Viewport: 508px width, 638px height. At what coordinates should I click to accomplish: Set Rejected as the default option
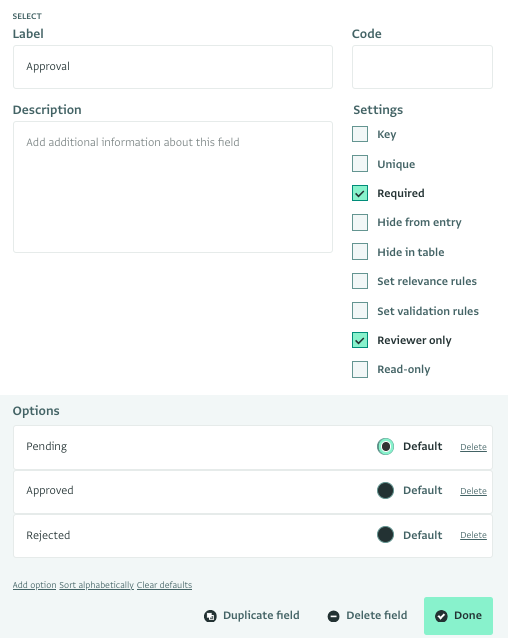click(385, 535)
